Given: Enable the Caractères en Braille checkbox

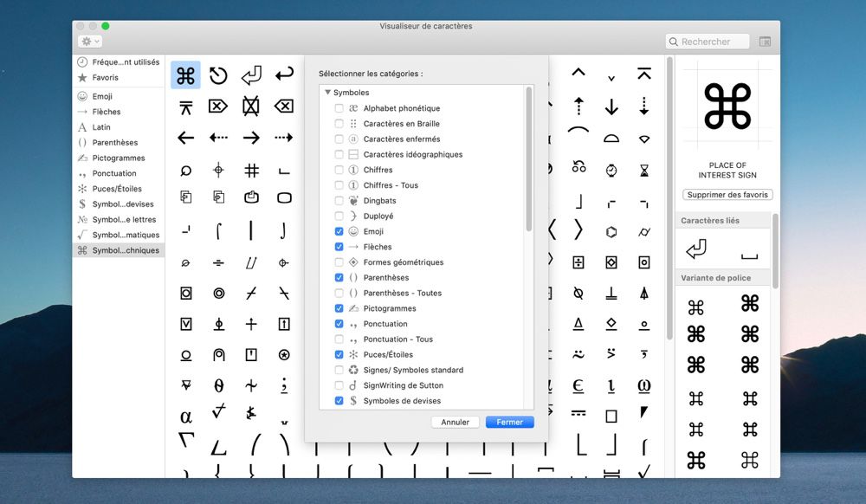Looking at the screenshot, I should point(339,124).
